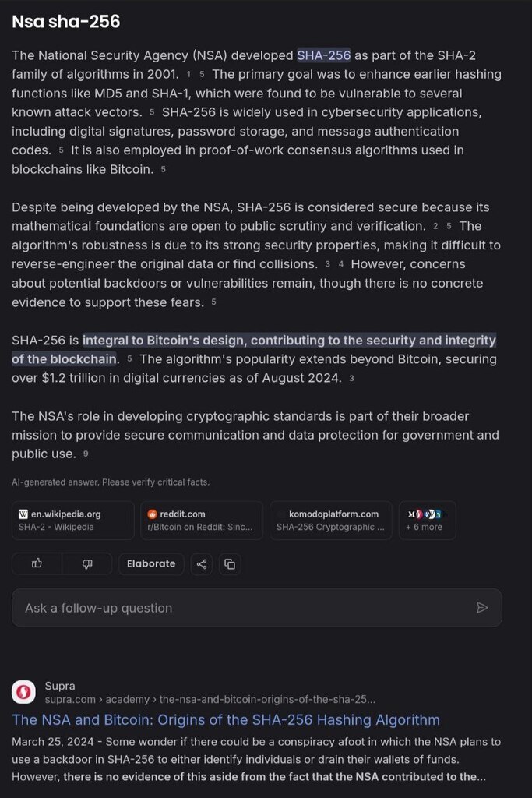Submit follow-up with the send arrow icon
This screenshot has width=532, height=798.
482,608
